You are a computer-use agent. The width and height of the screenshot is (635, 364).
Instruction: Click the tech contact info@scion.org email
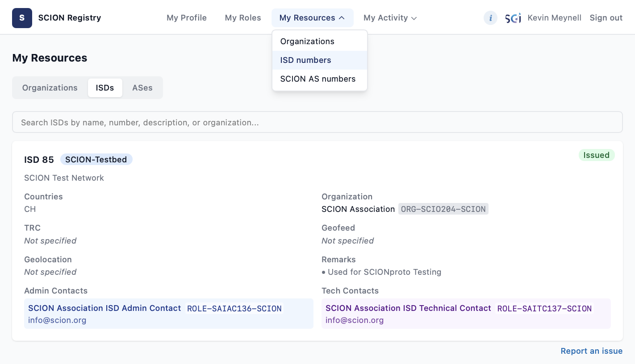tap(355, 320)
